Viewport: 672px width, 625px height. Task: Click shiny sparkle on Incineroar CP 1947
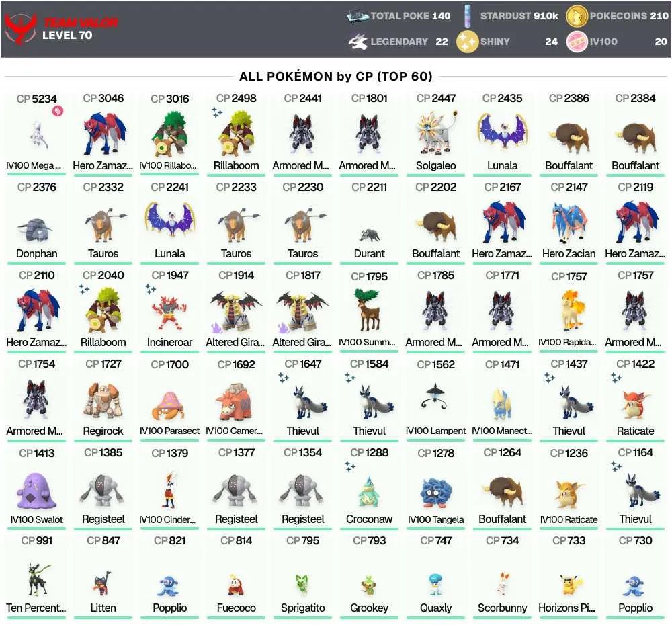coord(151,289)
